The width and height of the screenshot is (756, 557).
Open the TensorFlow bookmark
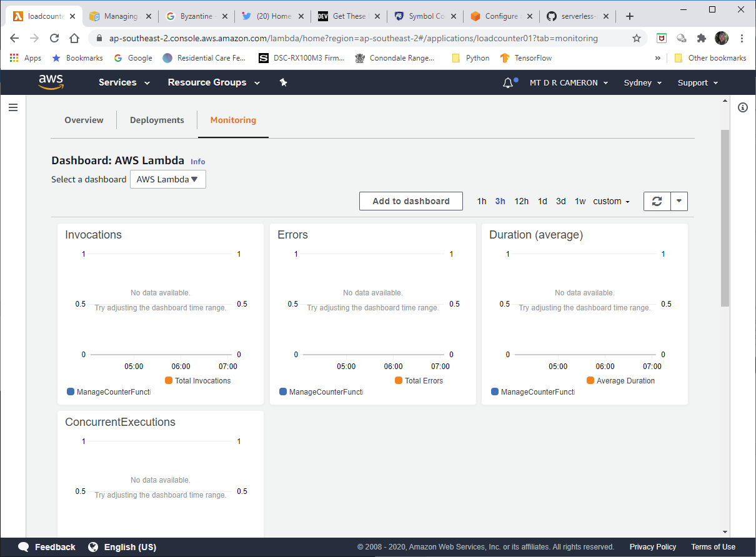pos(525,58)
